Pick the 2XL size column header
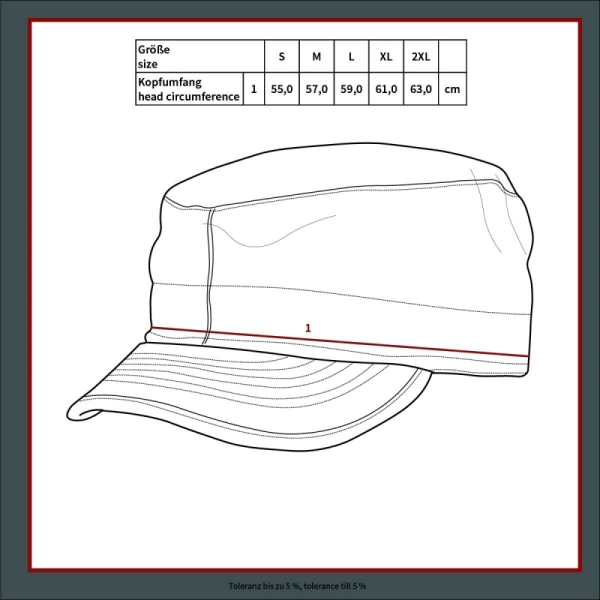This screenshot has width=600, height=600. [421, 55]
